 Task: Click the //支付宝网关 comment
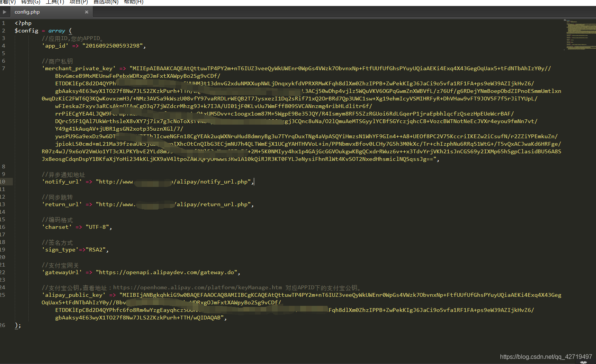tap(60, 265)
